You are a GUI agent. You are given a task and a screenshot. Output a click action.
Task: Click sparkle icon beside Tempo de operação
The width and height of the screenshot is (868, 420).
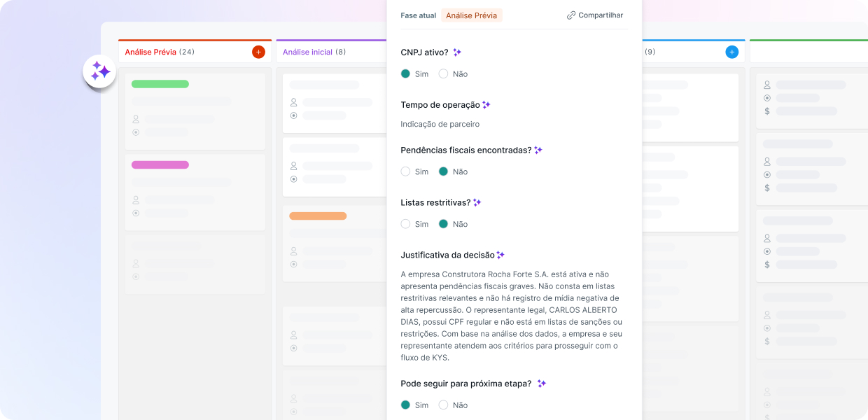click(x=486, y=105)
